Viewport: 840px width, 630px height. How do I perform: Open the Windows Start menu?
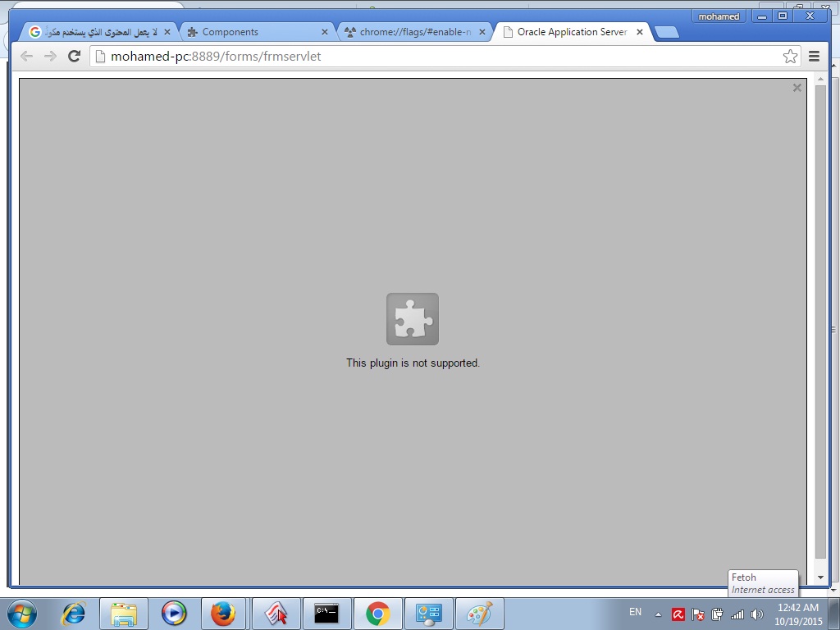click(x=22, y=613)
